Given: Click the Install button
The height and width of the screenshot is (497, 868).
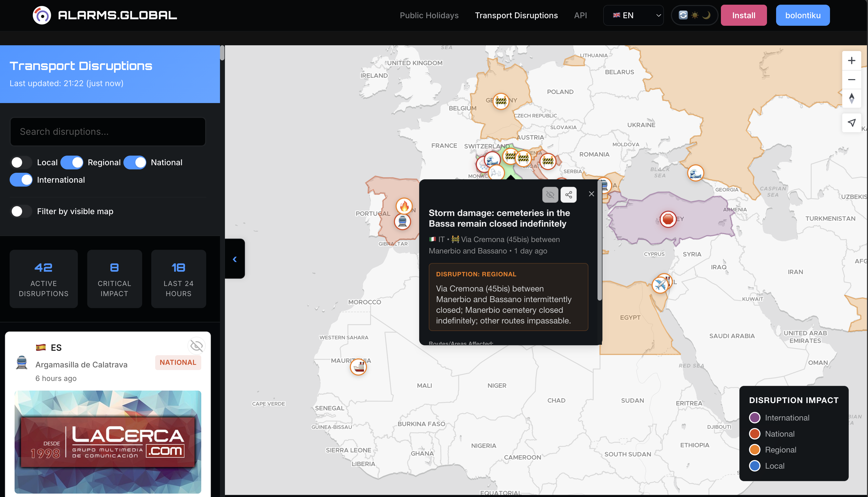Looking at the screenshot, I should click(743, 15).
